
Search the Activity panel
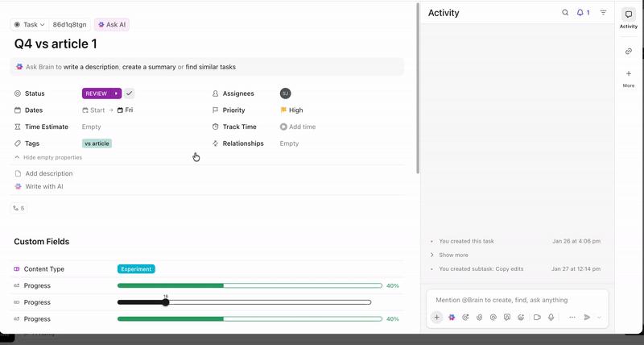(565, 13)
